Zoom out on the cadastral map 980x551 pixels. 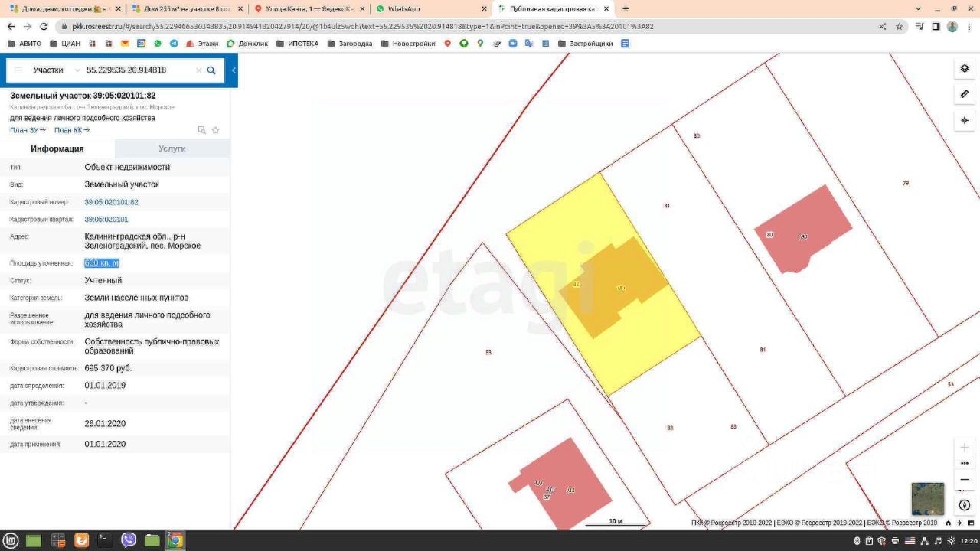point(964,479)
